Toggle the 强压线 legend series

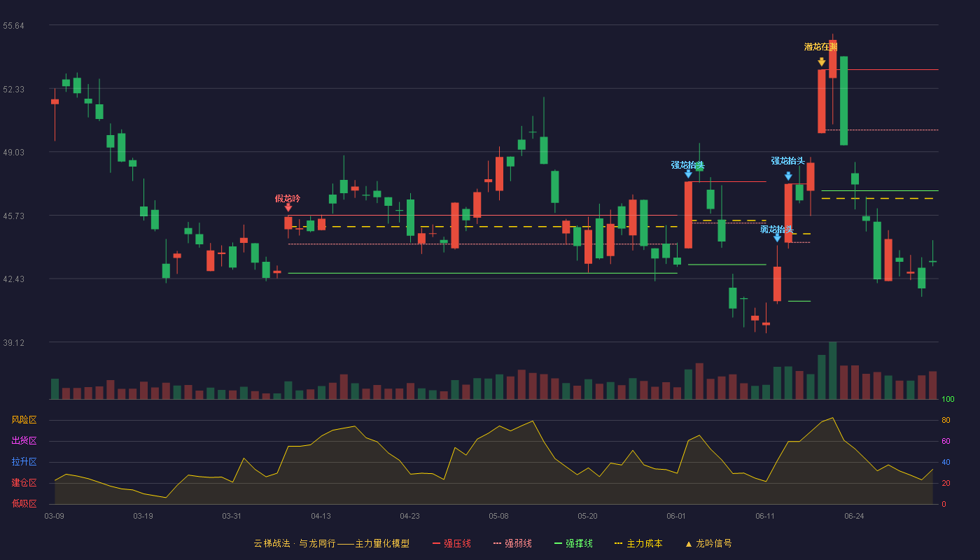tap(451, 543)
